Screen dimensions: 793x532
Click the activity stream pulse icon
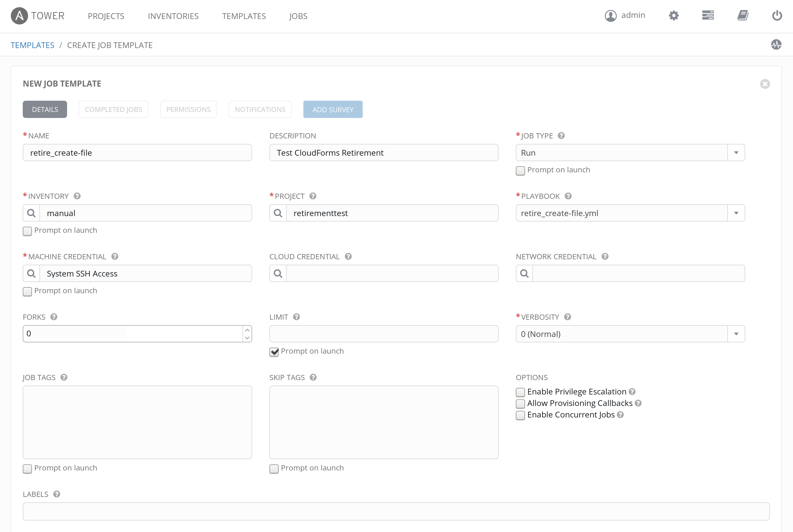coord(776,44)
